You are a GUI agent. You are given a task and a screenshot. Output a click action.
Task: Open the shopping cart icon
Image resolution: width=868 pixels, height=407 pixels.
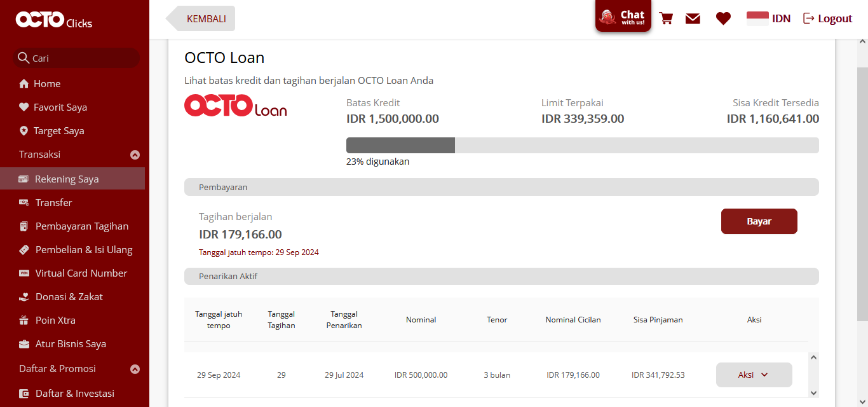click(x=666, y=18)
